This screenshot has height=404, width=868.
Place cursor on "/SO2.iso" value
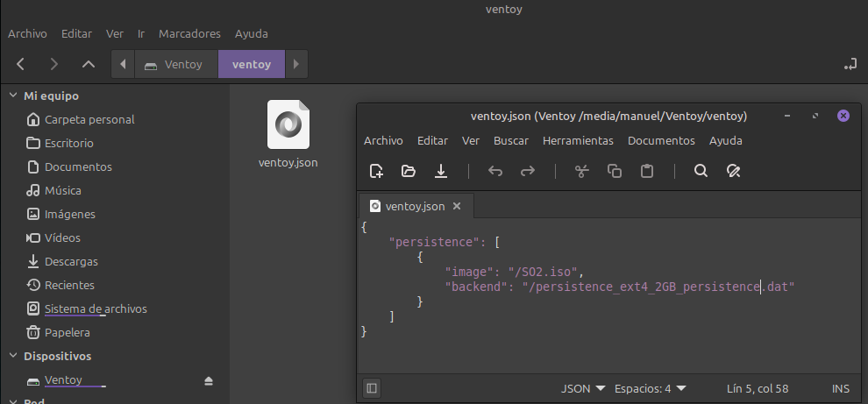click(x=543, y=272)
